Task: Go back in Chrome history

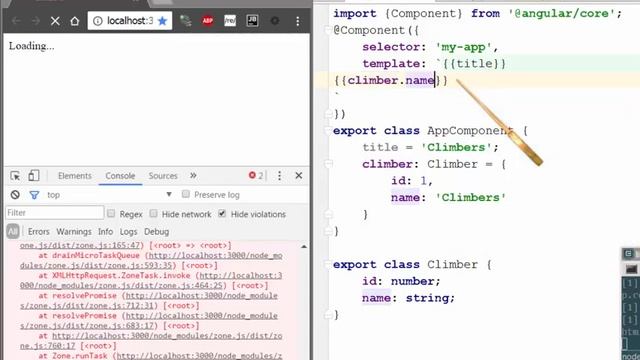Action: 16,21
